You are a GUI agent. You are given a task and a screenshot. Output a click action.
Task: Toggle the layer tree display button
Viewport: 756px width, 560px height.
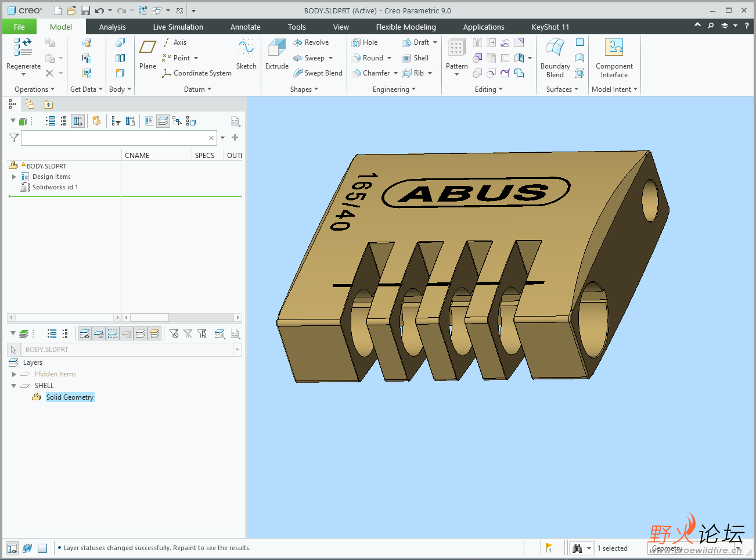coord(163,121)
